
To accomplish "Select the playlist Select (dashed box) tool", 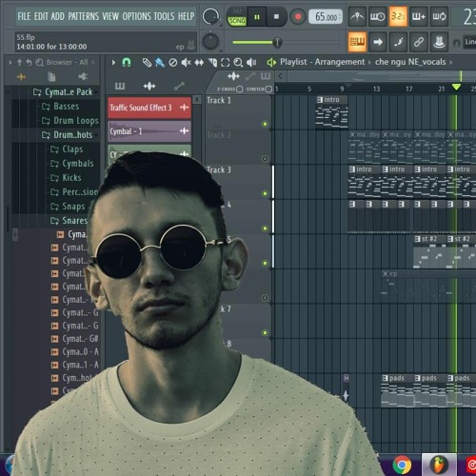I will coord(225,63).
